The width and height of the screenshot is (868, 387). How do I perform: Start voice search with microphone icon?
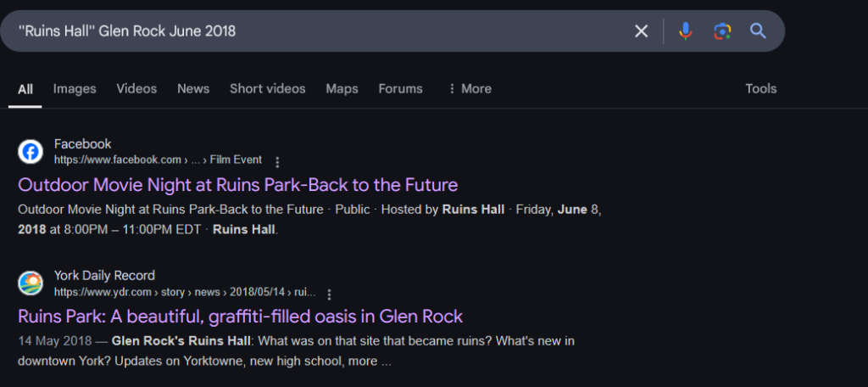(x=685, y=31)
